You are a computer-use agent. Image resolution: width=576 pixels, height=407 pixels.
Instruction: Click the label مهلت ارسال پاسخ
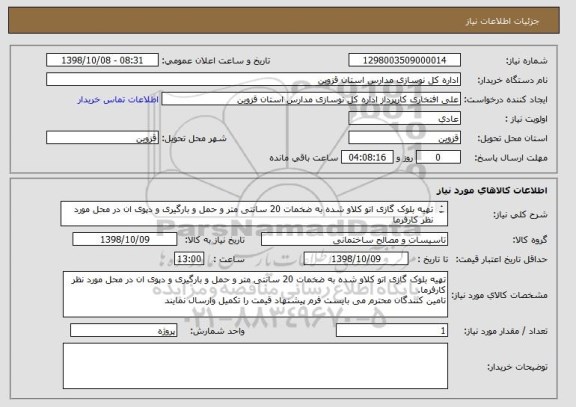coord(511,158)
